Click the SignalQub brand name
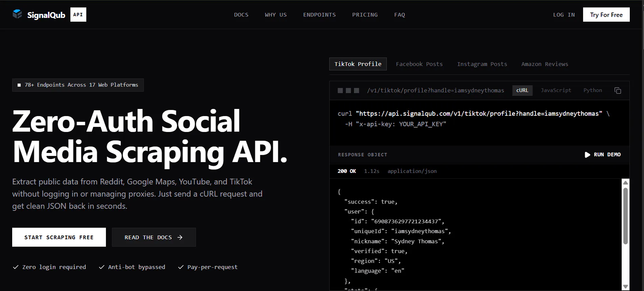The height and width of the screenshot is (291, 644). pyautogui.click(x=46, y=15)
